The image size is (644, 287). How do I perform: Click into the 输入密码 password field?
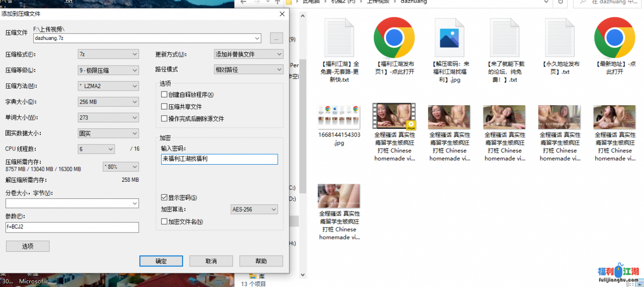coord(219,159)
